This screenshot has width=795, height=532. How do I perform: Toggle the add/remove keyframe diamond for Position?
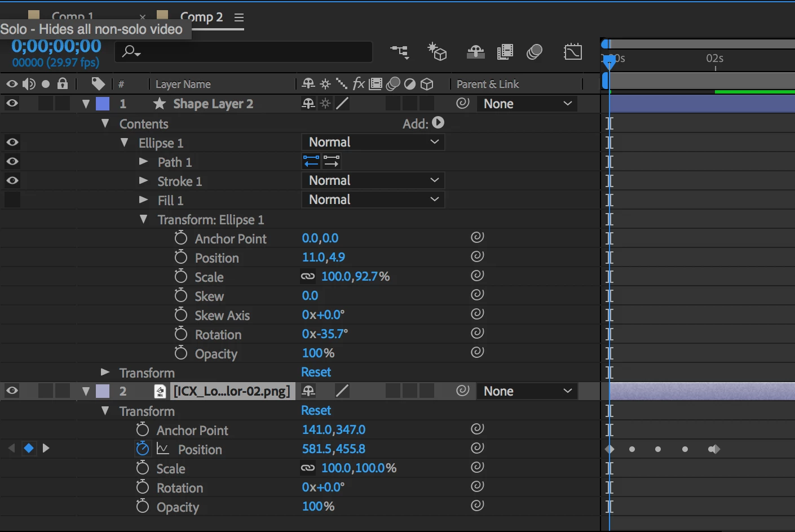tap(29, 448)
